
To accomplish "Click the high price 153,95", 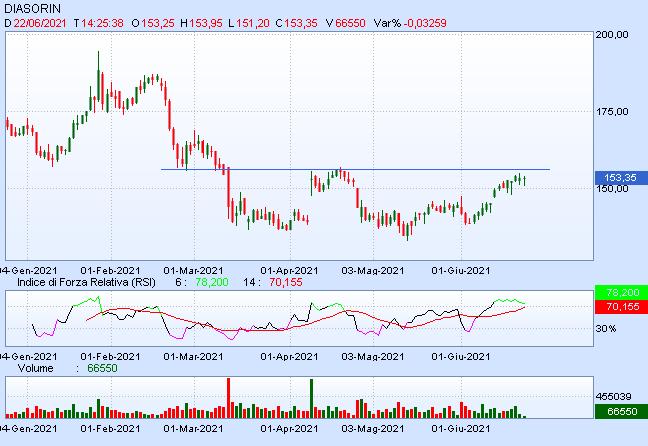I will 206,23.
